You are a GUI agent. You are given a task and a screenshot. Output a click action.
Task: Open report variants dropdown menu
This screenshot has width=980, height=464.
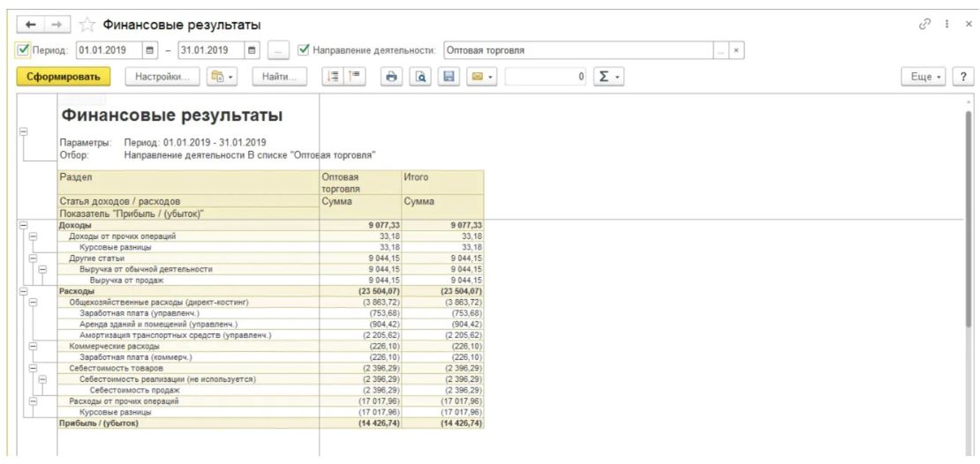pos(222,78)
